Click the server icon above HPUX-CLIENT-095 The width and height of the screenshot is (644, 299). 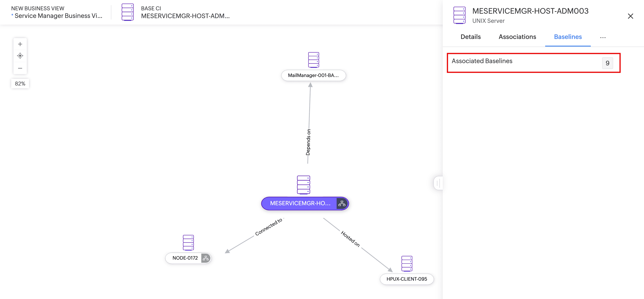(407, 263)
